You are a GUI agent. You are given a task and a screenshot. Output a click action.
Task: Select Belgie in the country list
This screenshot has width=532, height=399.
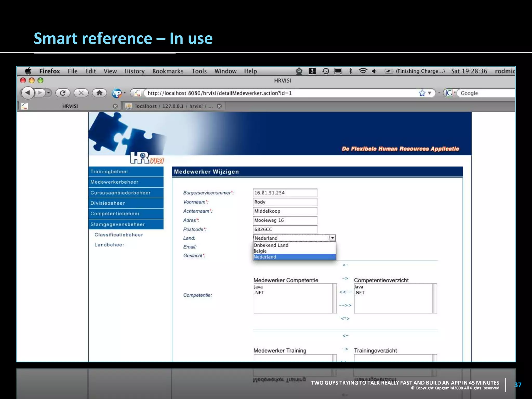click(260, 251)
